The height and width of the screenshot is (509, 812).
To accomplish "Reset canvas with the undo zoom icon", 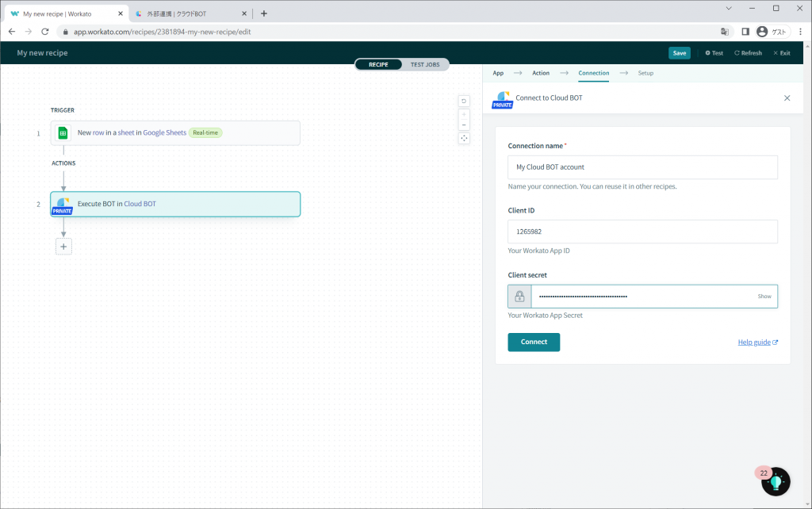I will [464, 101].
